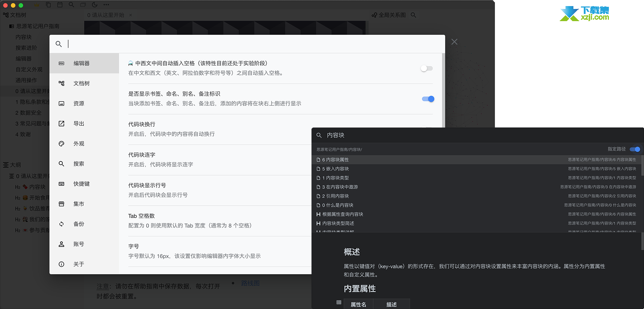Image resolution: width=644 pixels, height=309 pixels.
Task: Toggle the 指定路径 switch in the search panel
Action: click(x=635, y=149)
